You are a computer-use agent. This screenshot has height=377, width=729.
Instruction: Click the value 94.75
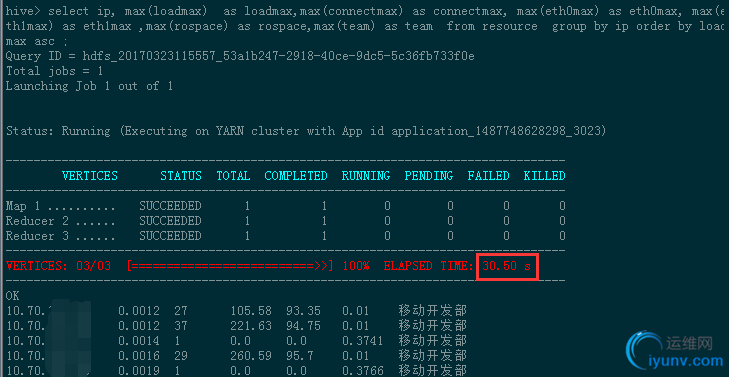(303, 325)
